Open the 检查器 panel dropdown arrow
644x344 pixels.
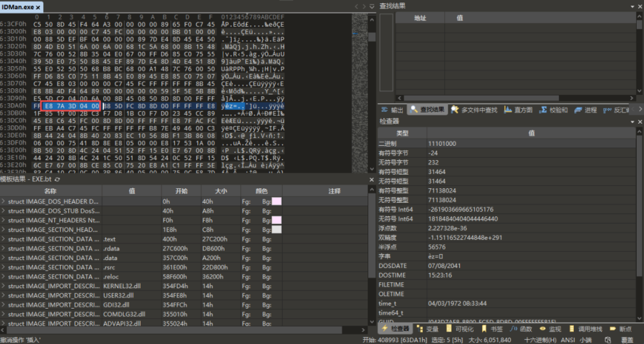point(632,122)
